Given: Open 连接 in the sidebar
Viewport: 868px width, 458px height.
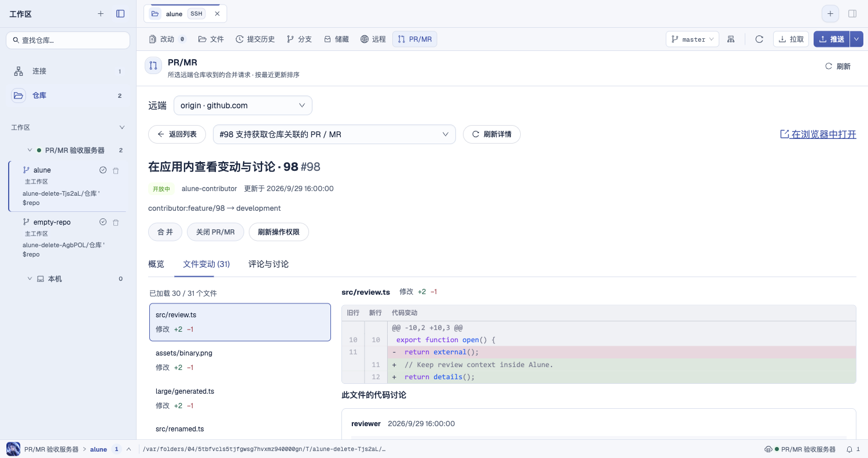Looking at the screenshot, I should point(68,71).
